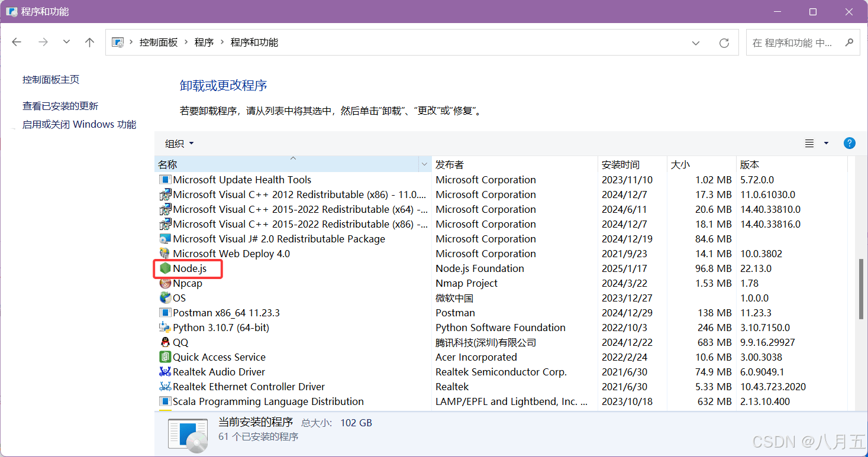Click the Realtek Ethernet Controller Driver icon
Viewport: 868px width, 457px height.
click(165, 387)
